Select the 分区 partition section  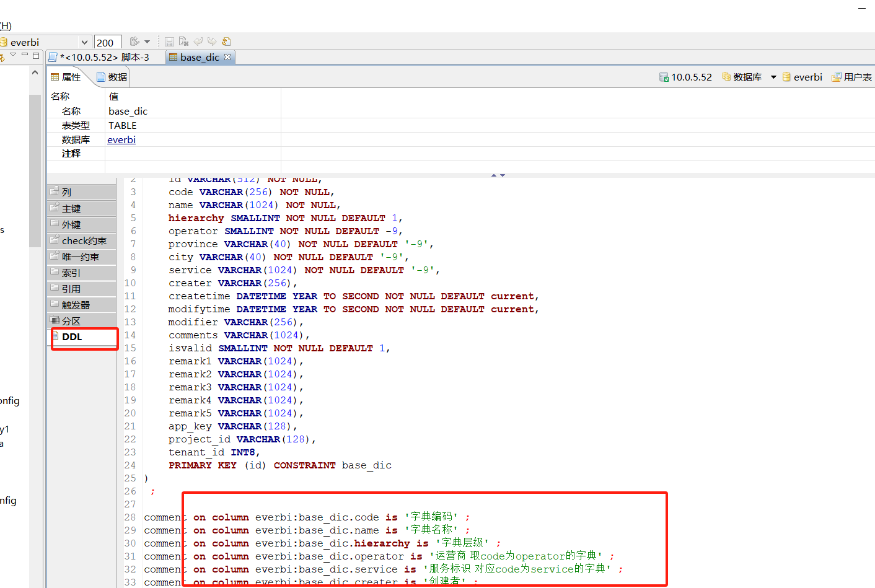(82, 321)
